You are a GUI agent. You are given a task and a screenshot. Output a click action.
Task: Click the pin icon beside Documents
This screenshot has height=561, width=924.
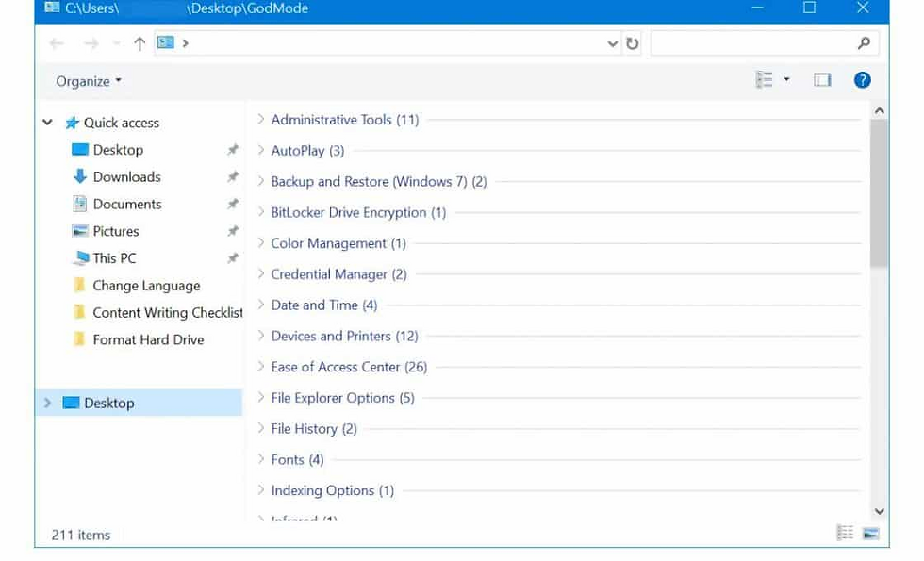point(234,204)
